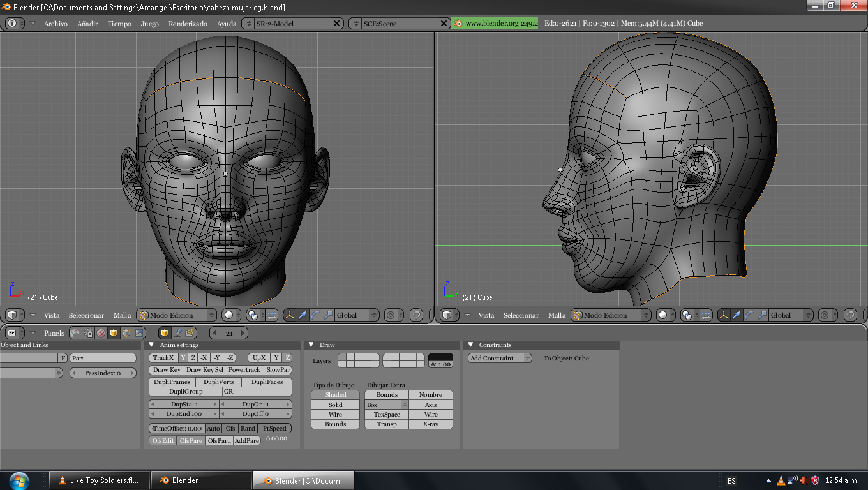Image resolution: width=868 pixels, height=490 pixels.
Task: Open the Add Constraint dropdown
Action: point(500,359)
